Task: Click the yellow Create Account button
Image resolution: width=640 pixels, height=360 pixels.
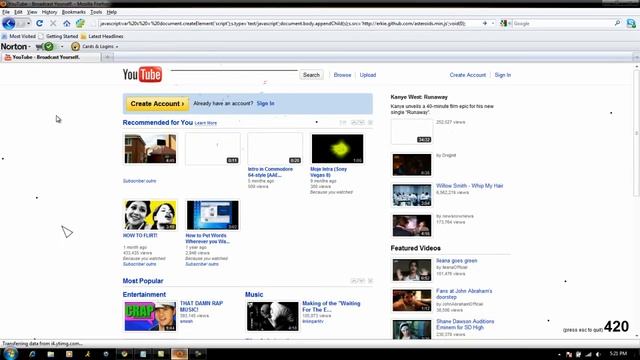Action: [x=157, y=104]
